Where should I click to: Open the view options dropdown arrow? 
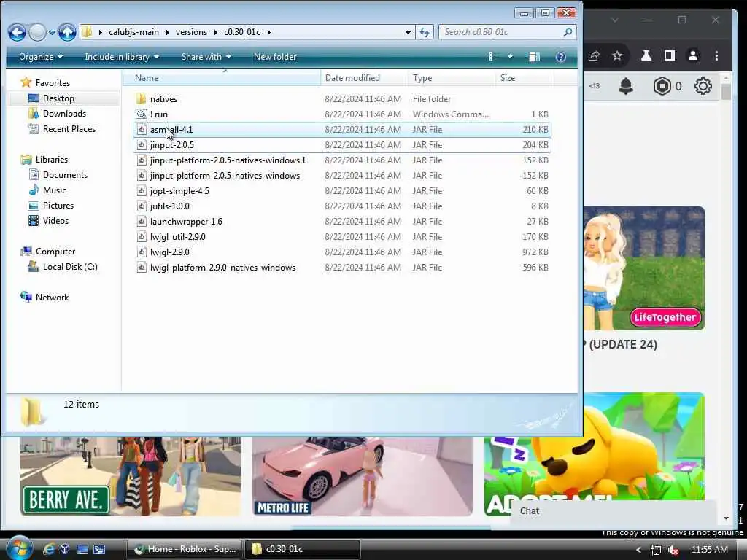click(x=510, y=57)
